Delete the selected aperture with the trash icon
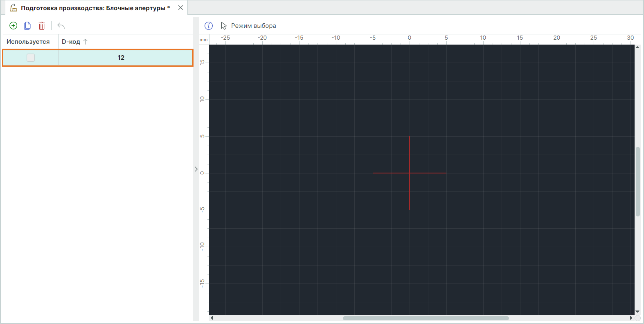This screenshot has height=324, width=644. 42,26
